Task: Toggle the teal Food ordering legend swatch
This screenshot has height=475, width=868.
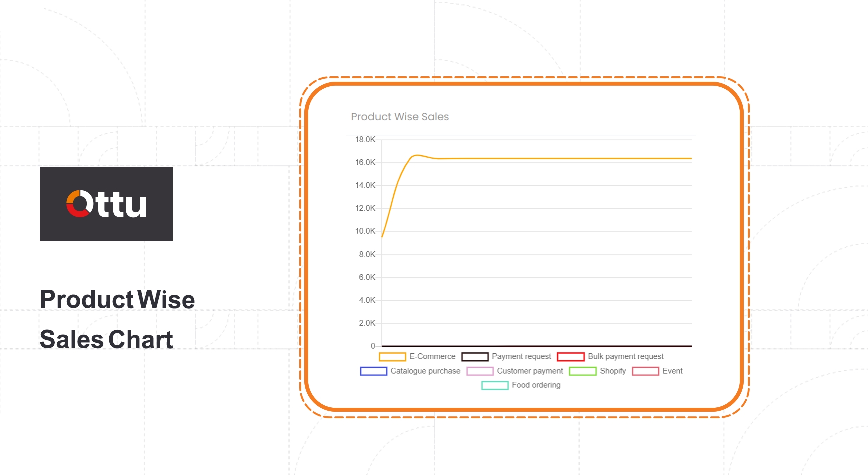Action: (495, 385)
